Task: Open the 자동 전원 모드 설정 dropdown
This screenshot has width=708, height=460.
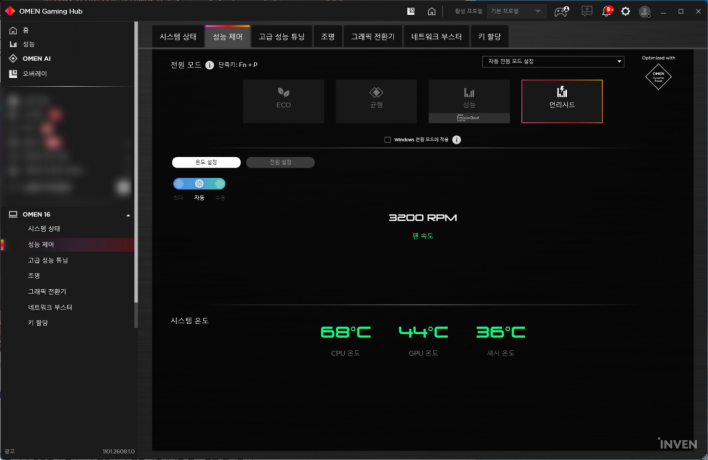Action: point(553,61)
